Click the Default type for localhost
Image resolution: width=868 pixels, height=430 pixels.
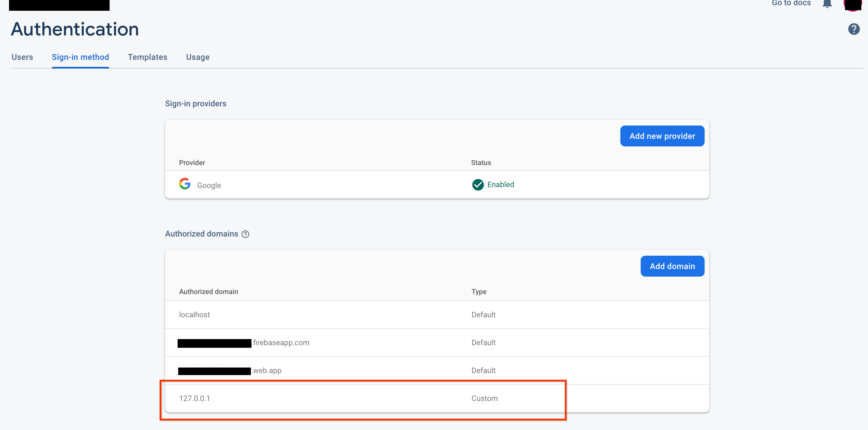coord(483,314)
